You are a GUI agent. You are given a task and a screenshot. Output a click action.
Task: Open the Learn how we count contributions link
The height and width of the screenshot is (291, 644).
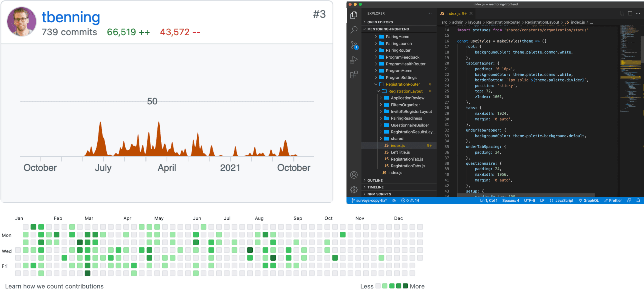tap(55, 286)
